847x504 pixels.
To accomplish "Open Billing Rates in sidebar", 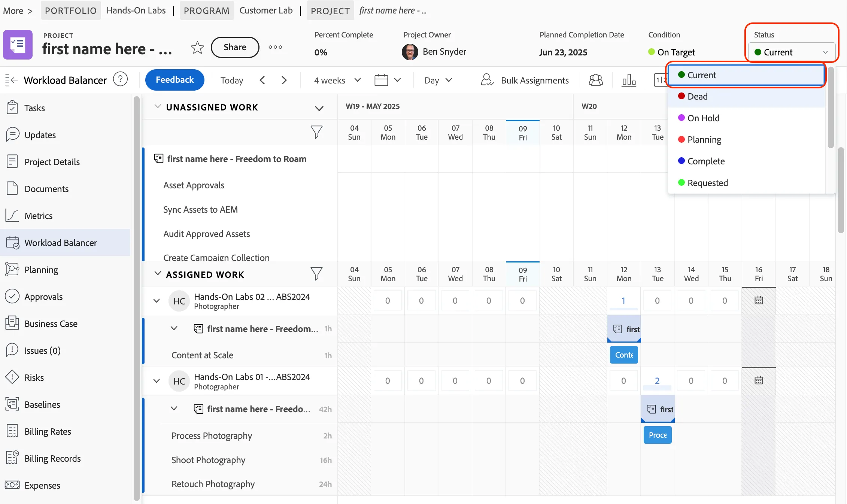I will click(x=66, y=431).
